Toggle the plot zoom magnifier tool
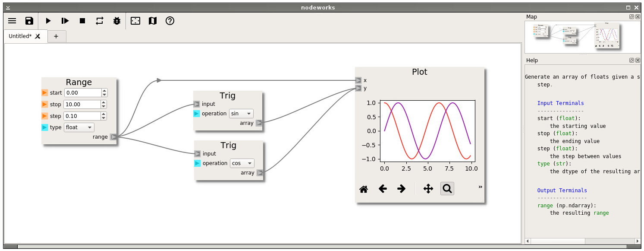Screen dimensions: 644x251 (x=447, y=189)
